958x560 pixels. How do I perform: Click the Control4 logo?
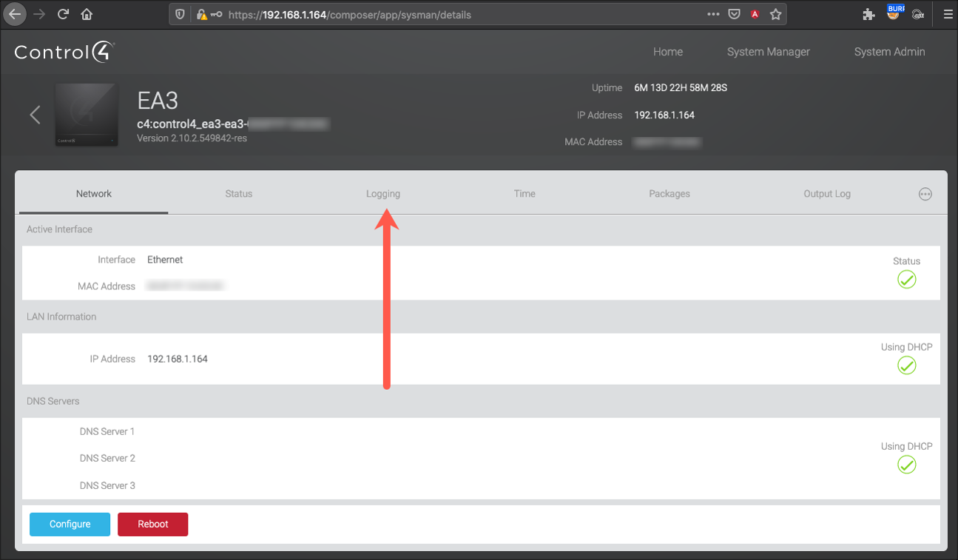click(64, 52)
